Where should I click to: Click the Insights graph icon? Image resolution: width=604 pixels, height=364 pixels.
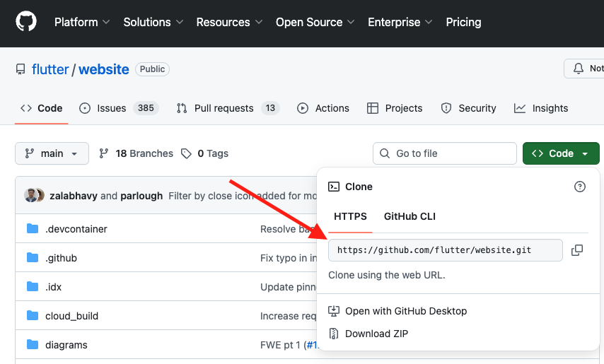click(520, 109)
